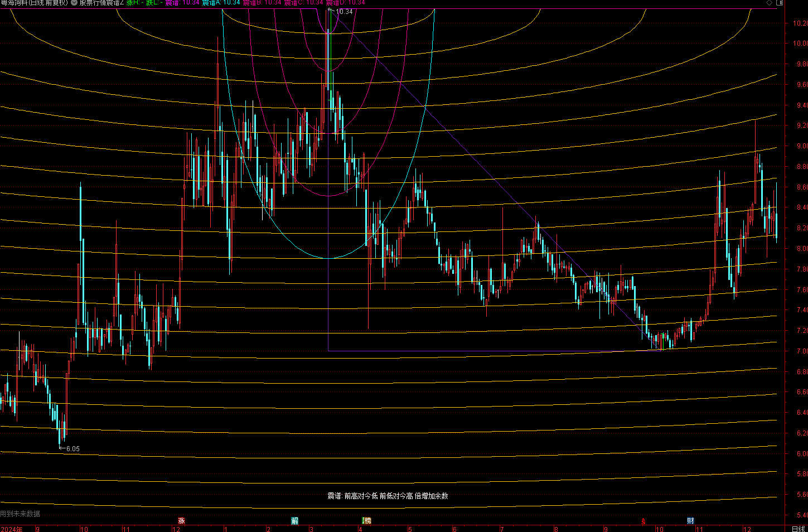808x532 pixels.
Task: Click the red $ event marker on timeline
Action: 644,521
